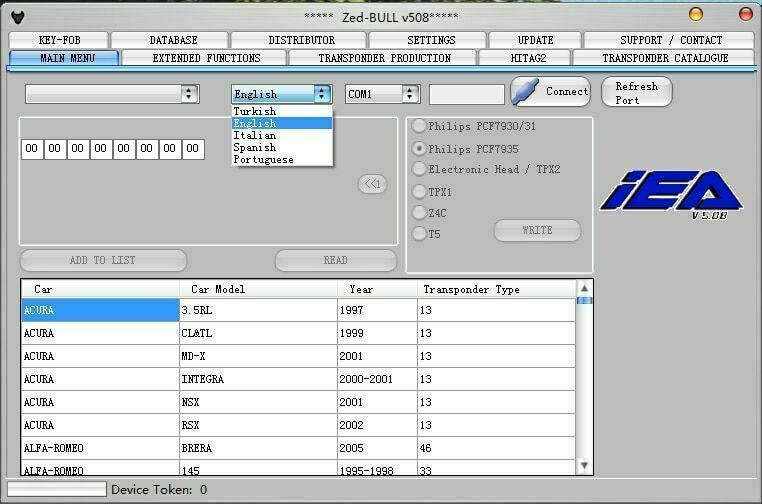
Task: Choose the Z4C transponder radio button
Action: coord(419,213)
